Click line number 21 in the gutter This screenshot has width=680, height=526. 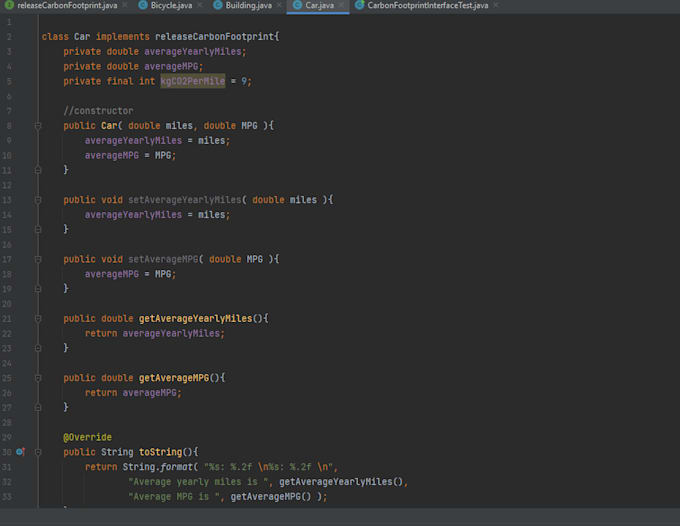click(7, 319)
